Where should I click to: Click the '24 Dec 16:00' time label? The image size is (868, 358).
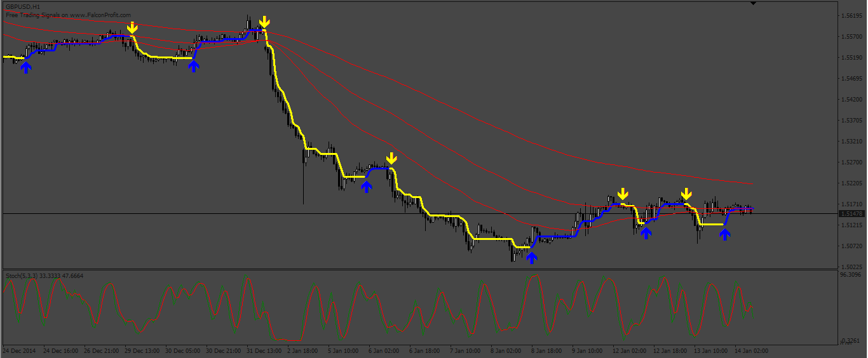(62, 350)
